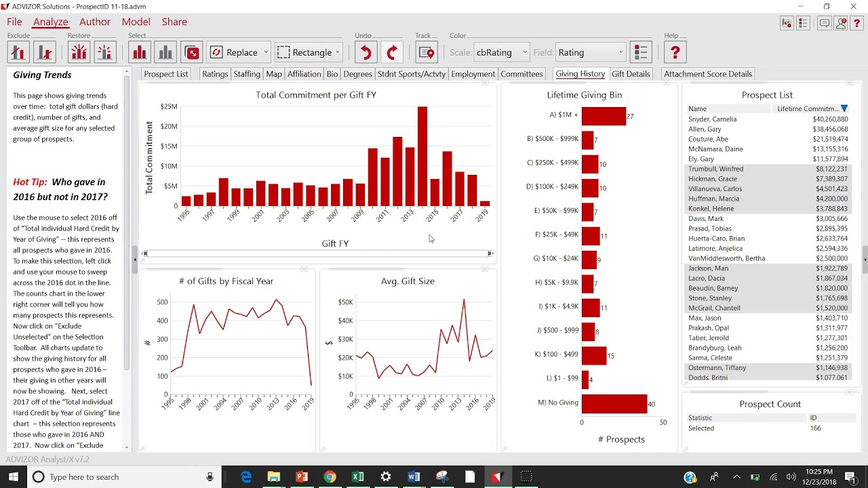Image resolution: width=868 pixels, height=488 pixels.
Task: Click the gray bars Select icon
Action: coord(165,52)
